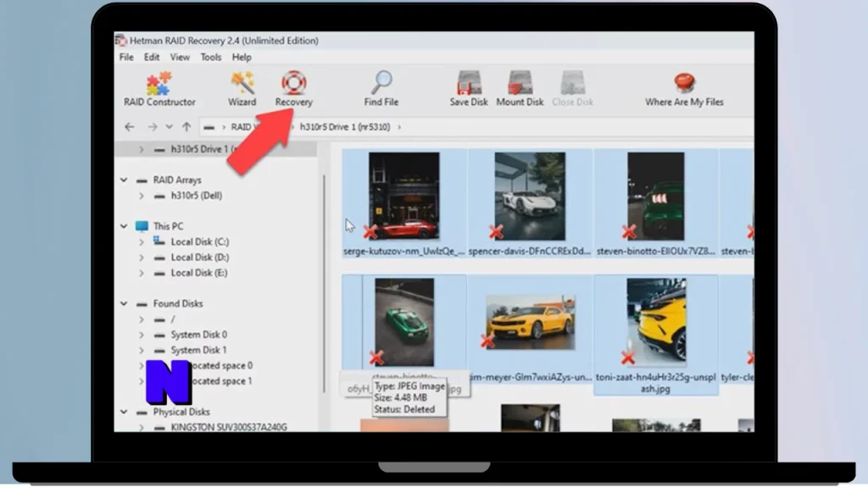Select the spencer-davis white car thumbnail

point(530,197)
